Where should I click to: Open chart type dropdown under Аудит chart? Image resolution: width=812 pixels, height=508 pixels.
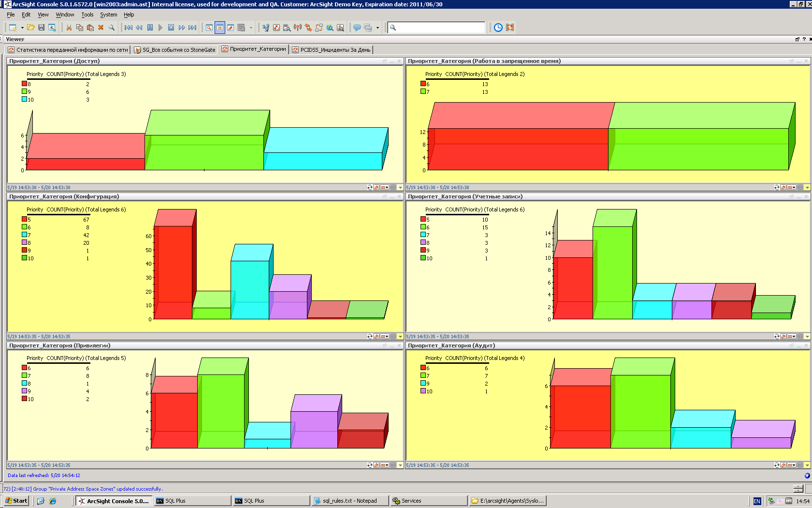(x=792, y=465)
